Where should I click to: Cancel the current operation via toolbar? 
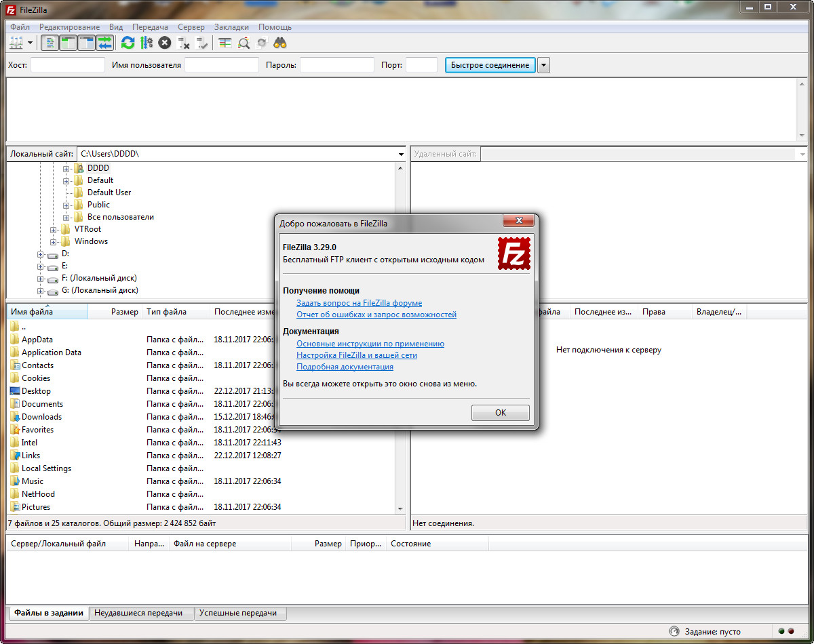[164, 43]
